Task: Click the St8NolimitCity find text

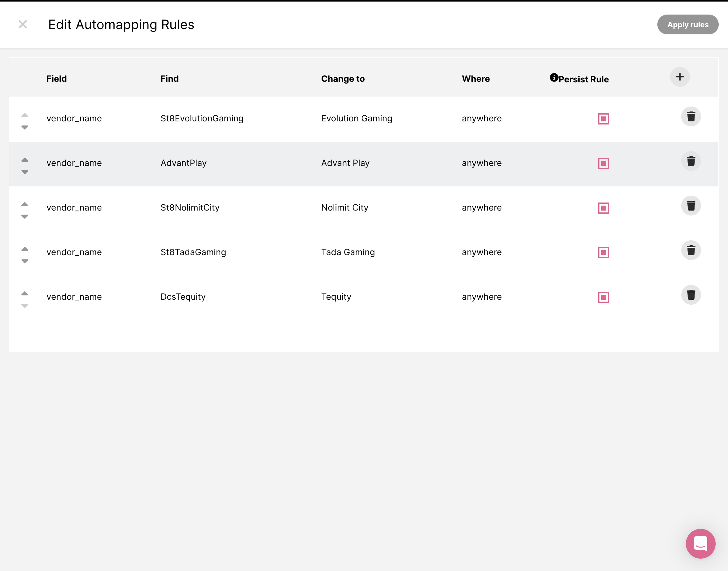Action: coord(190,207)
